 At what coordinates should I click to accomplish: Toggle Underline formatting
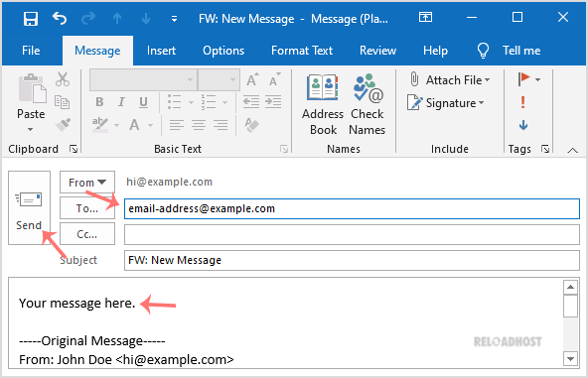(x=143, y=102)
